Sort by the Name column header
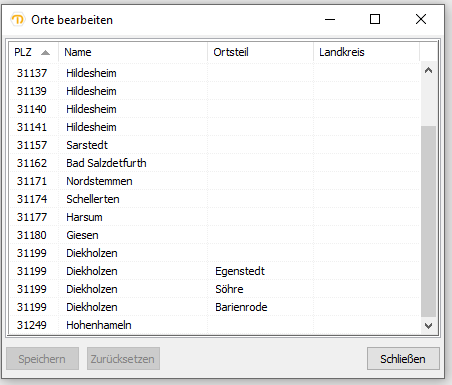The width and height of the screenshot is (452, 385). 133,52
